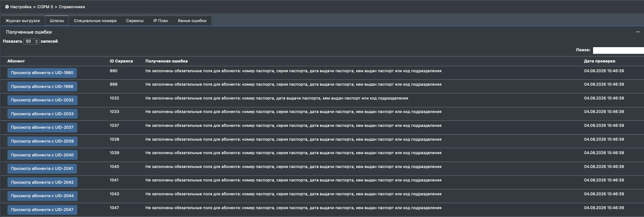Open subscriber view for UID-2032

click(x=42, y=100)
